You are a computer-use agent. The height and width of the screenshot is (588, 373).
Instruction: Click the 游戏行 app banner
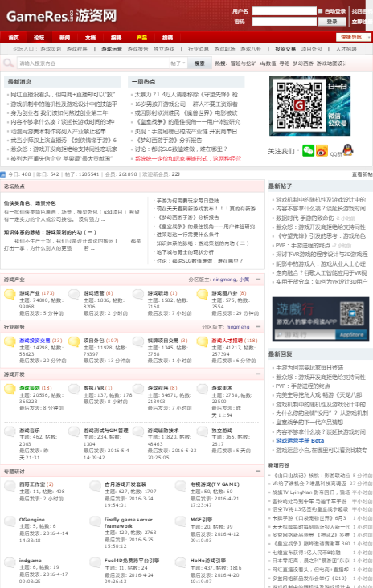coord(321,319)
